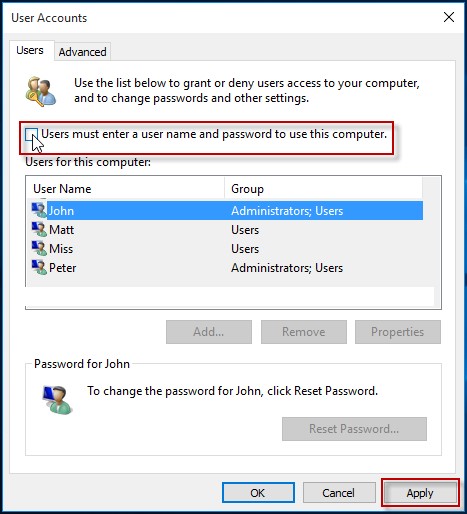Click the Properties button
The width and height of the screenshot is (467, 514).
click(x=397, y=332)
